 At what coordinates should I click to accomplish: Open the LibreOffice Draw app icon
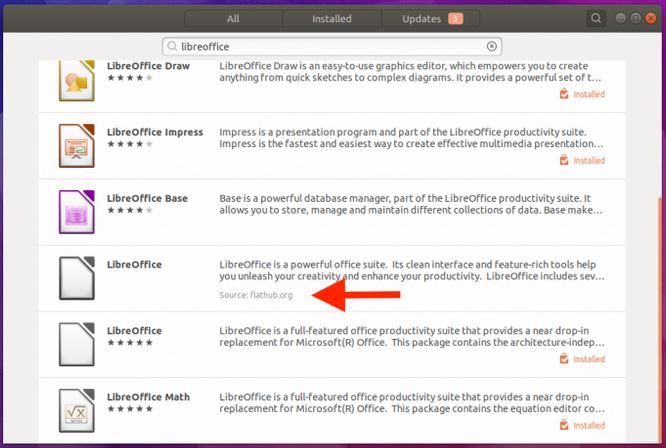[77, 81]
